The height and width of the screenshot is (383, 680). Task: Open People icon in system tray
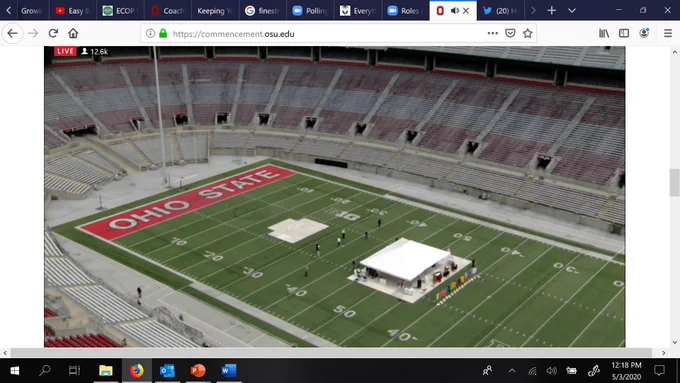click(x=487, y=370)
